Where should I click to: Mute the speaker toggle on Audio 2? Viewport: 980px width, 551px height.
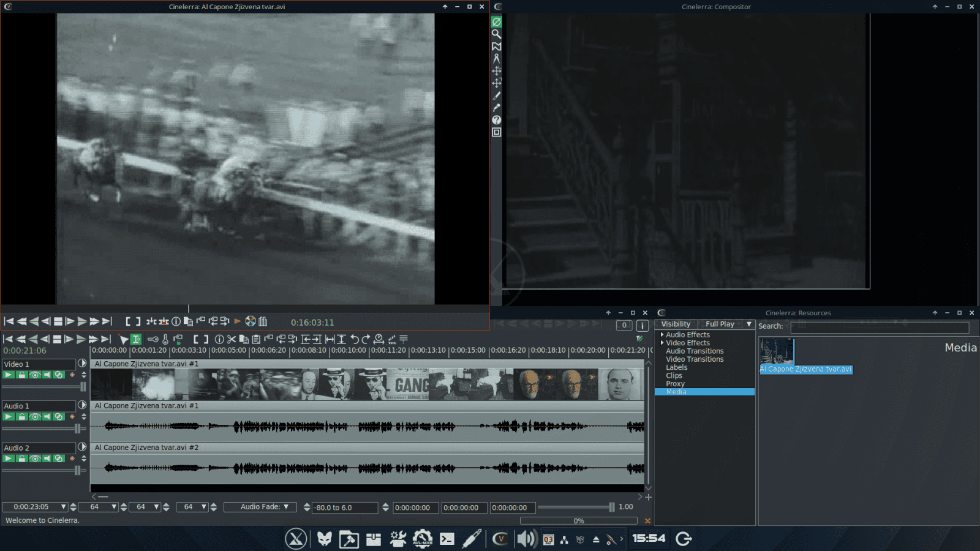click(x=47, y=458)
